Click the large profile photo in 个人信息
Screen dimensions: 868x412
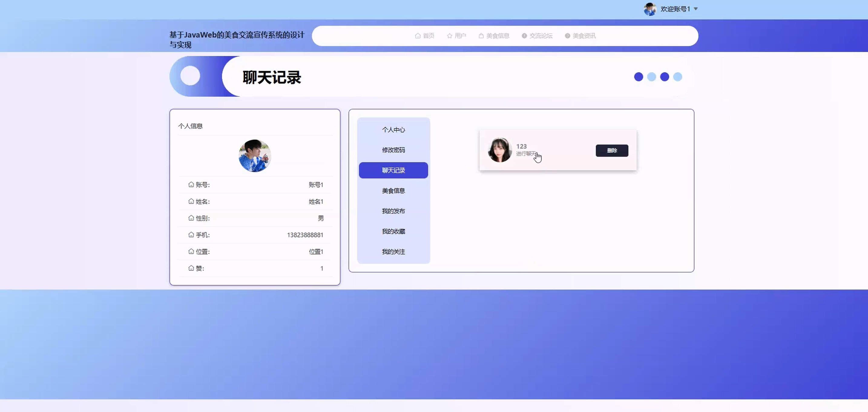255,156
